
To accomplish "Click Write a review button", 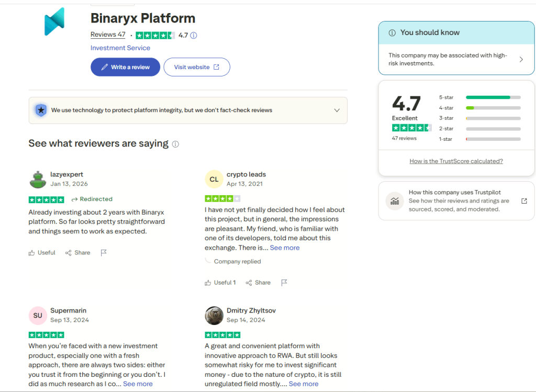I will pos(126,67).
